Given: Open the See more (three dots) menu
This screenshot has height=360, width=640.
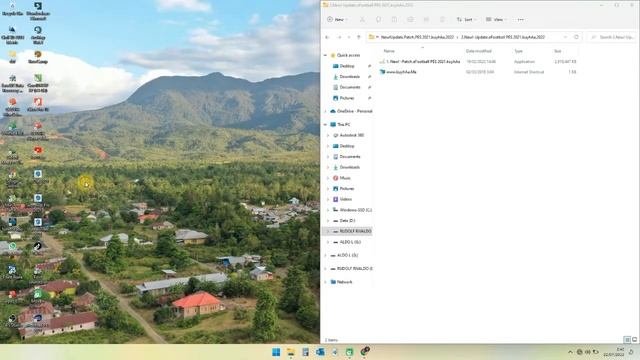Looking at the screenshot, I should coord(520,20).
